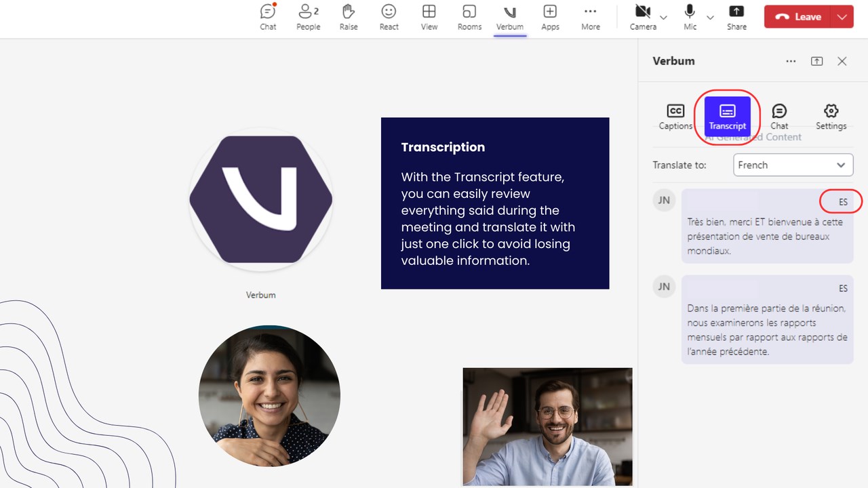Select the Verbum app in the meeting toolbar

tap(510, 18)
